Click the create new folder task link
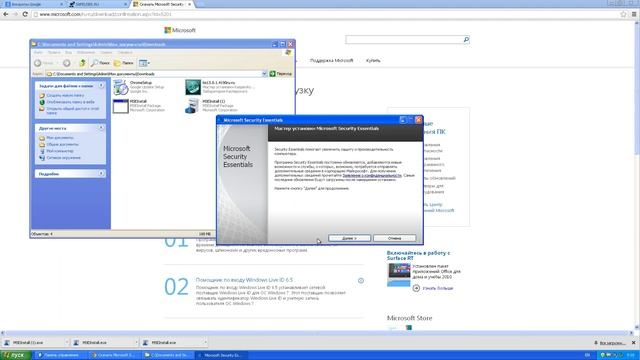 (65, 96)
